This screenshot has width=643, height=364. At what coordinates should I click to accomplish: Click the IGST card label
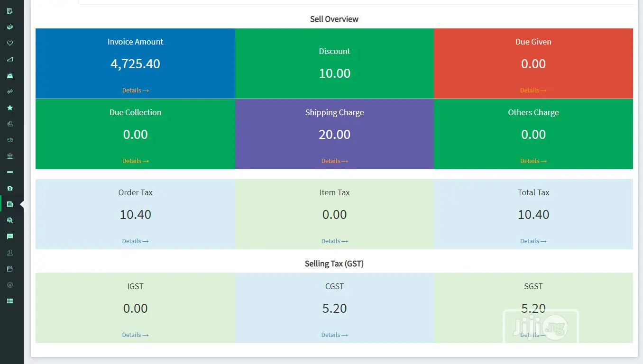coord(136,286)
